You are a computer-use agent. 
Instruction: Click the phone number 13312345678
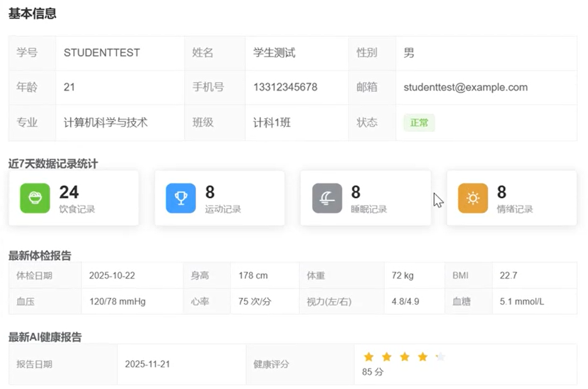[285, 87]
